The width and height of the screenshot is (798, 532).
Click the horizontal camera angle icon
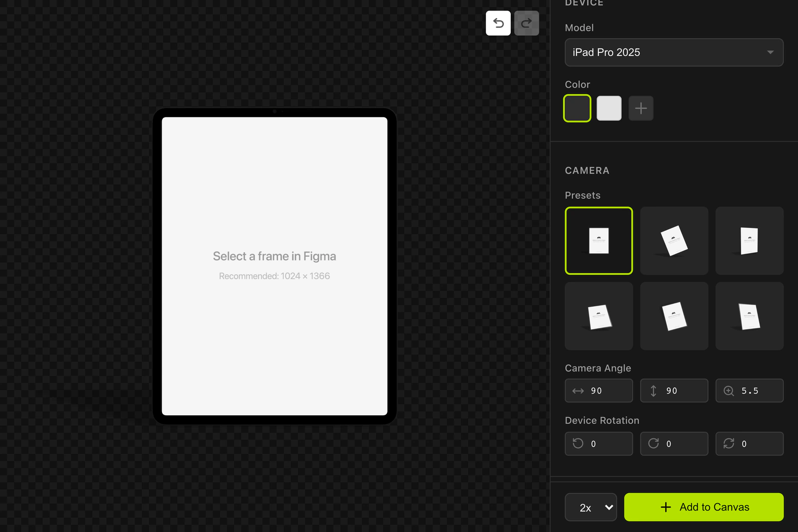578,391
